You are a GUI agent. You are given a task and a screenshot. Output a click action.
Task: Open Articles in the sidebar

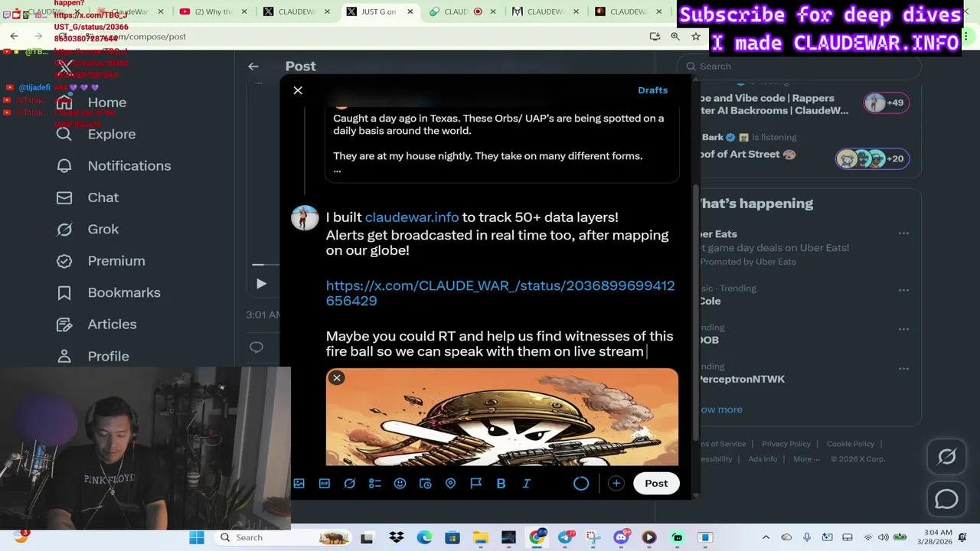(x=96, y=324)
